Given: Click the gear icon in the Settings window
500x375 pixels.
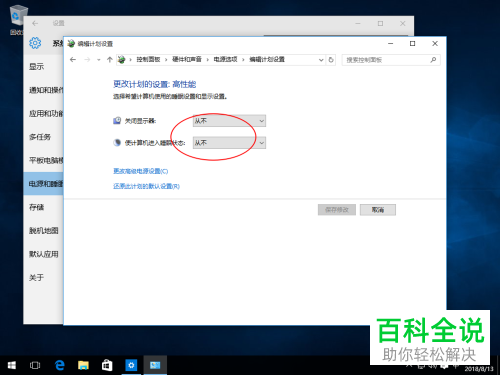Looking at the screenshot, I should (35, 43).
